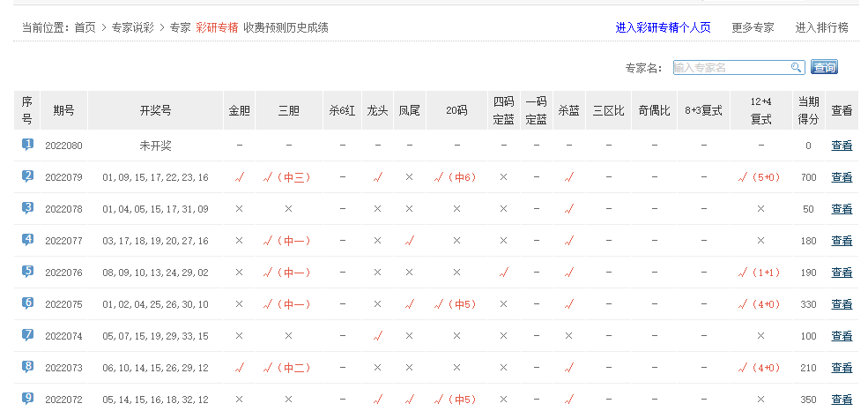Navigate to 首页 in breadcrumb
Image resolution: width=868 pixels, height=411 pixels.
tap(85, 27)
